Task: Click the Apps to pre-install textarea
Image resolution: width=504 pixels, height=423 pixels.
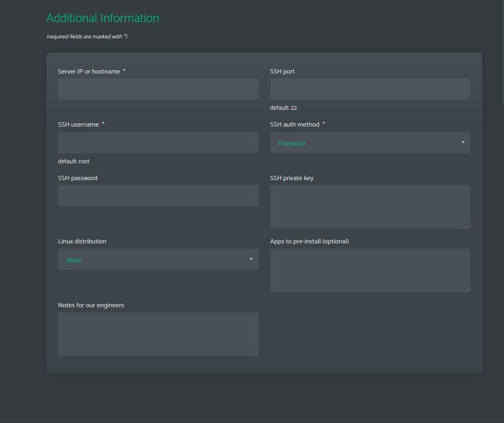Action: (370, 270)
